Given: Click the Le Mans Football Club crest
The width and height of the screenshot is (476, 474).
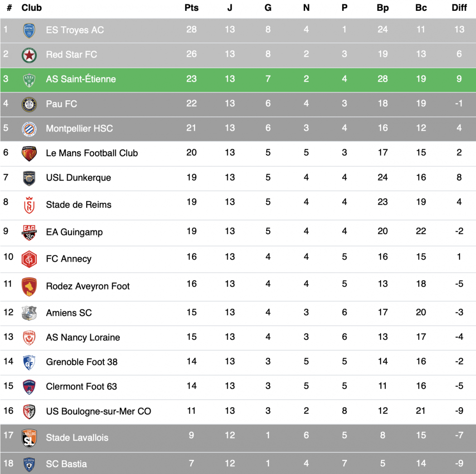Looking at the screenshot, I should pyautogui.click(x=29, y=153).
